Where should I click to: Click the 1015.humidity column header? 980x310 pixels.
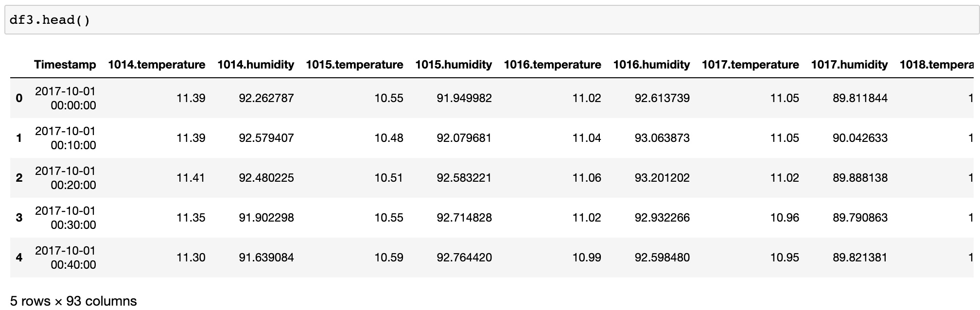(454, 65)
